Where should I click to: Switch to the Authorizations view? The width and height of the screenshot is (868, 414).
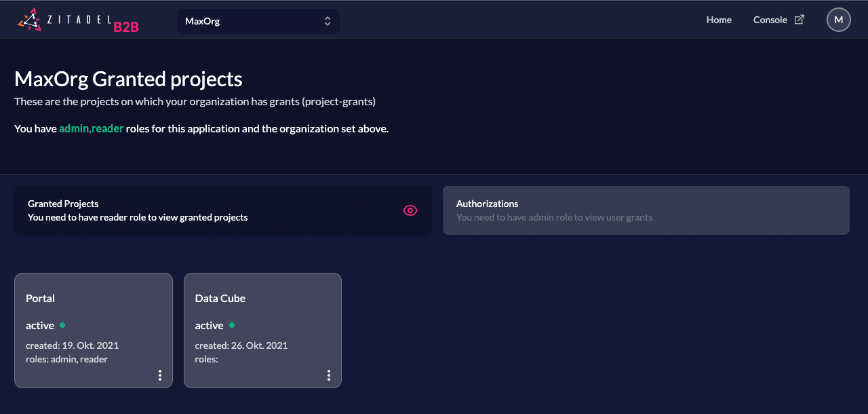point(646,210)
